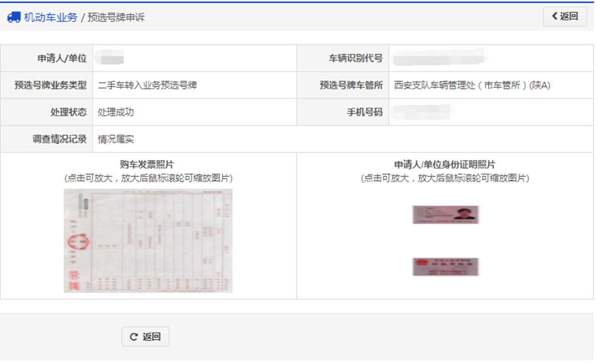Enlarge the ID card front photo with portrait
Screen dimensions: 597x364
(445, 214)
